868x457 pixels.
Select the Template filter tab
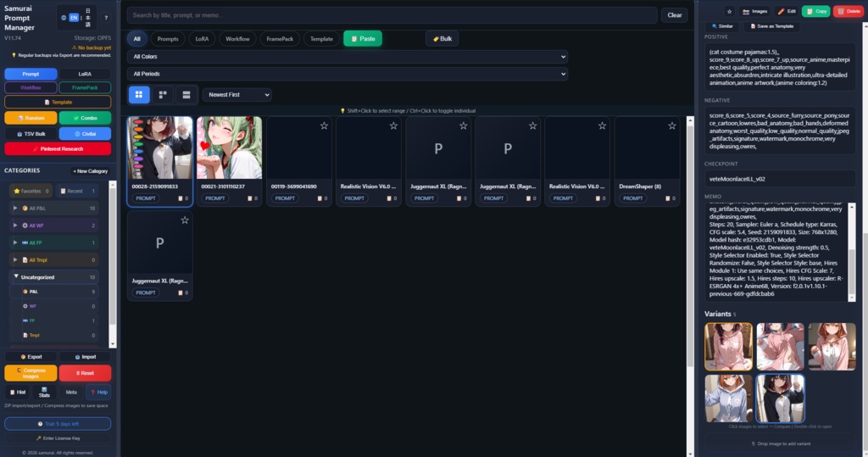click(321, 39)
